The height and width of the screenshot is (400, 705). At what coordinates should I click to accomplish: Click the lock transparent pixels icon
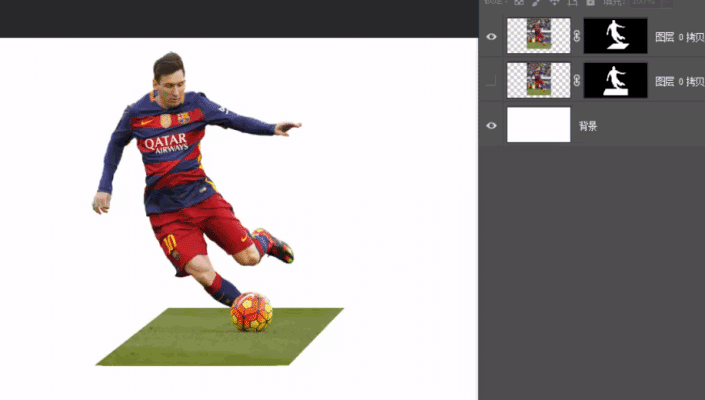(x=519, y=2)
